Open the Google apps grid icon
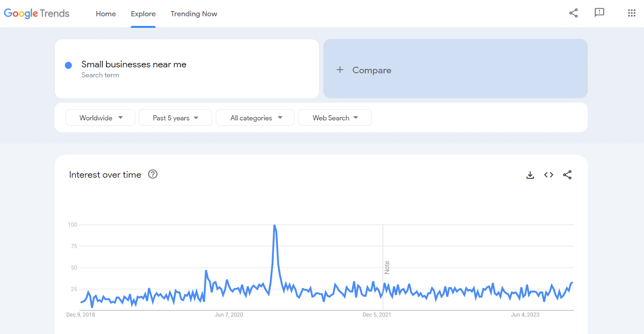644x334 pixels. pyautogui.click(x=632, y=13)
